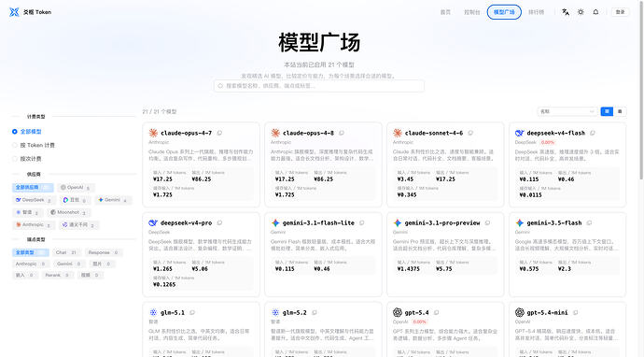Screen dimensions: 644x357
Task: Click the '21 / 21 个模型' result count
Action: (x=160, y=111)
